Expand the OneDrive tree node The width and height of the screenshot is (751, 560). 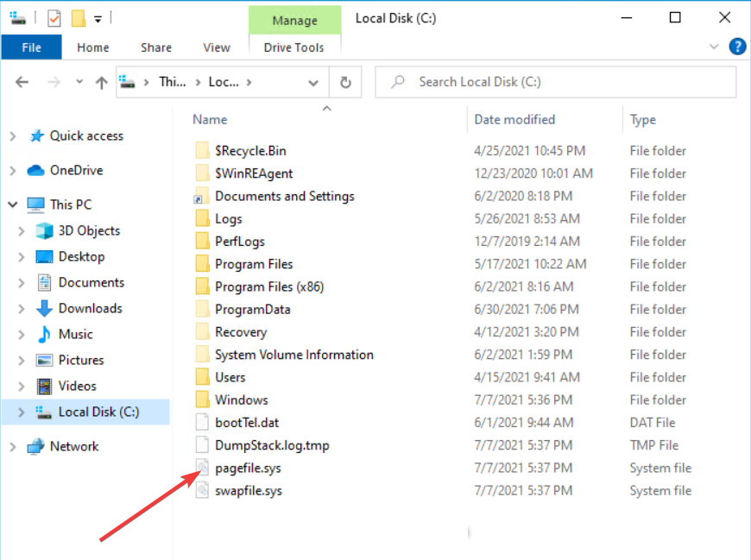point(13,171)
